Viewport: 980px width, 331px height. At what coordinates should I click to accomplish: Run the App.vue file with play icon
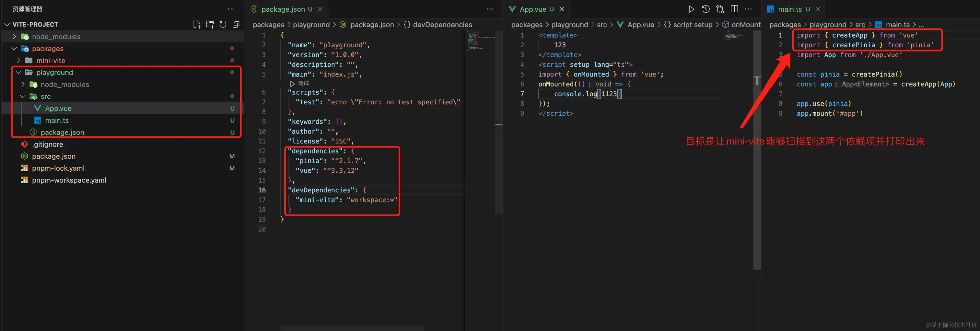click(691, 9)
